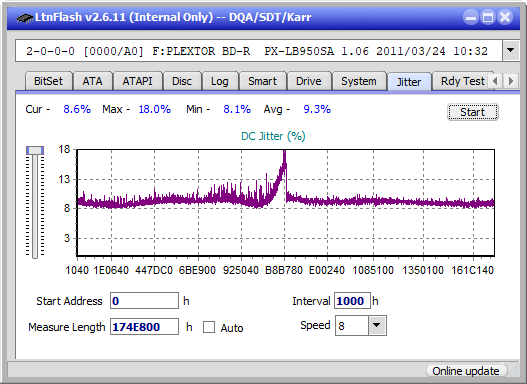
Task: Click the LtnFlash chip icon in title bar
Action: tap(24, 17)
